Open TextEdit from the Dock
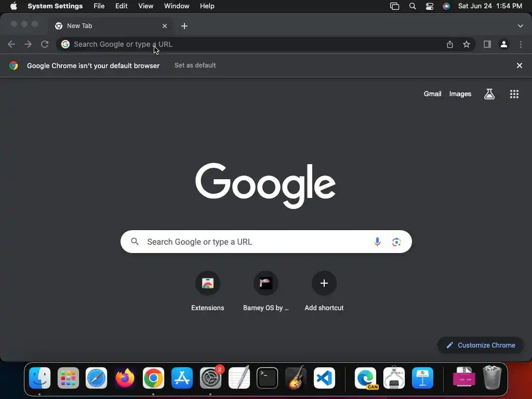This screenshot has width=532, height=399. point(239,378)
